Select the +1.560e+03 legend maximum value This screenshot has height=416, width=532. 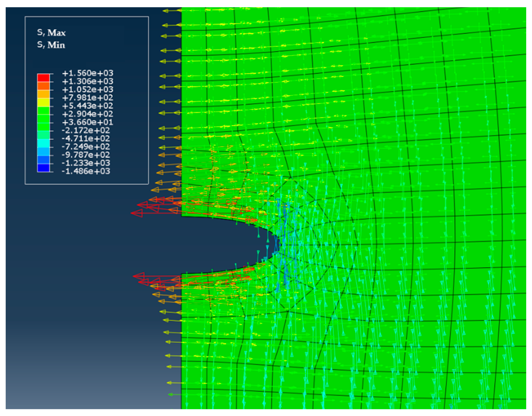pos(88,73)
